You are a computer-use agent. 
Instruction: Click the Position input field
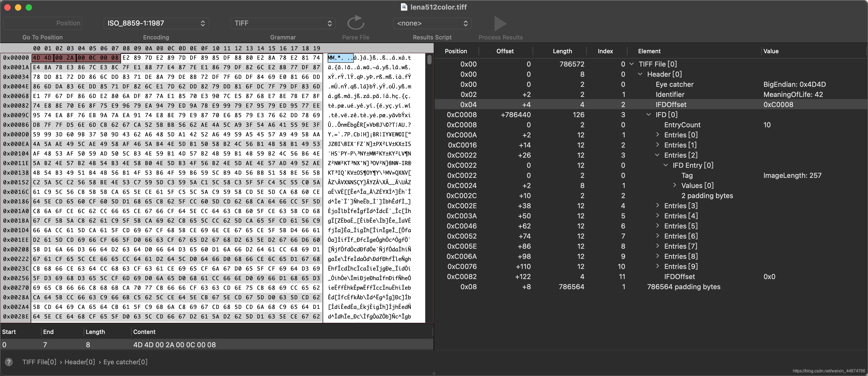point(43,23)
